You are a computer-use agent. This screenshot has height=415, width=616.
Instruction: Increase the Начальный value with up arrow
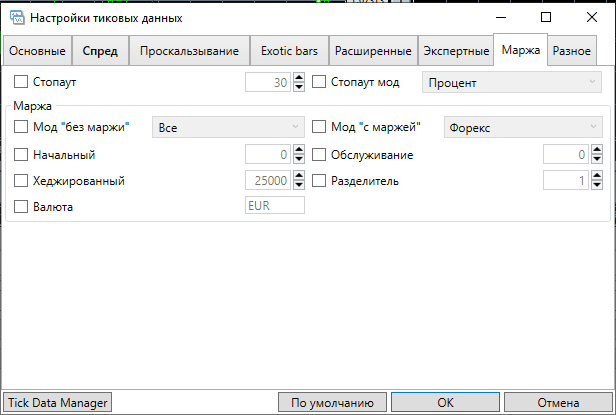tap(299, 150)
